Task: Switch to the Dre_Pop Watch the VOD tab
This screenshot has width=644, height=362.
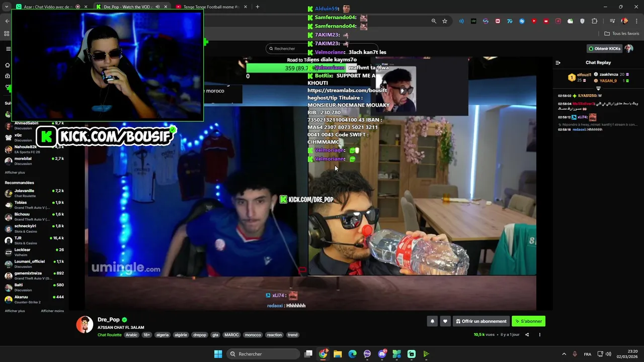Action: coord(131,7)
